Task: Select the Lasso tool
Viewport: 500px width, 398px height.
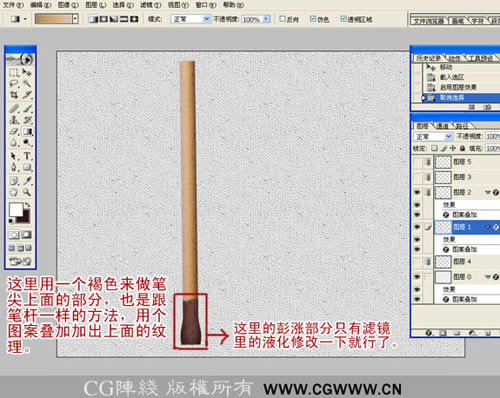Action: (x=14, y=83)
